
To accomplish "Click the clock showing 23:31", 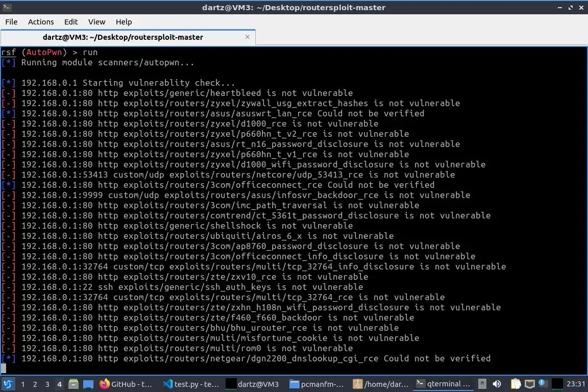I will point(576,384).
